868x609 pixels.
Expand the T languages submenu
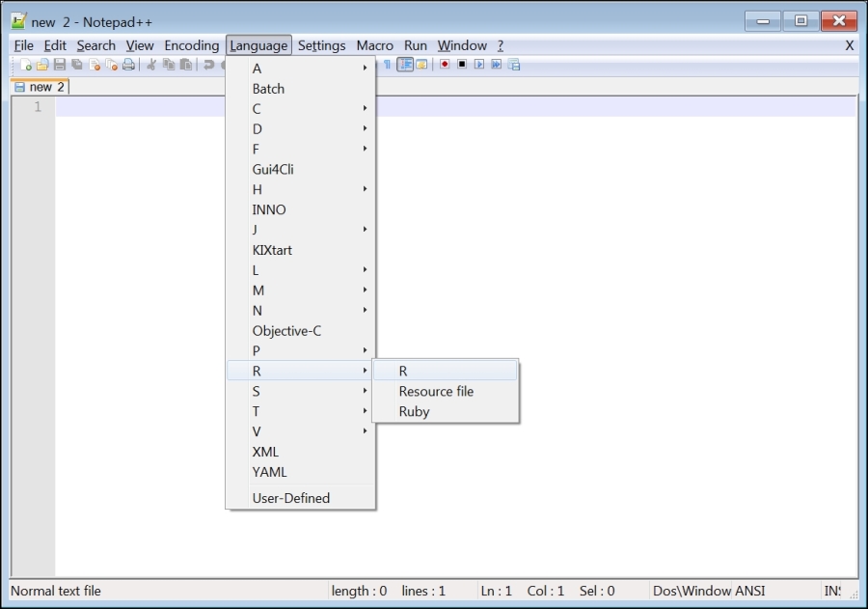point(301,411)
